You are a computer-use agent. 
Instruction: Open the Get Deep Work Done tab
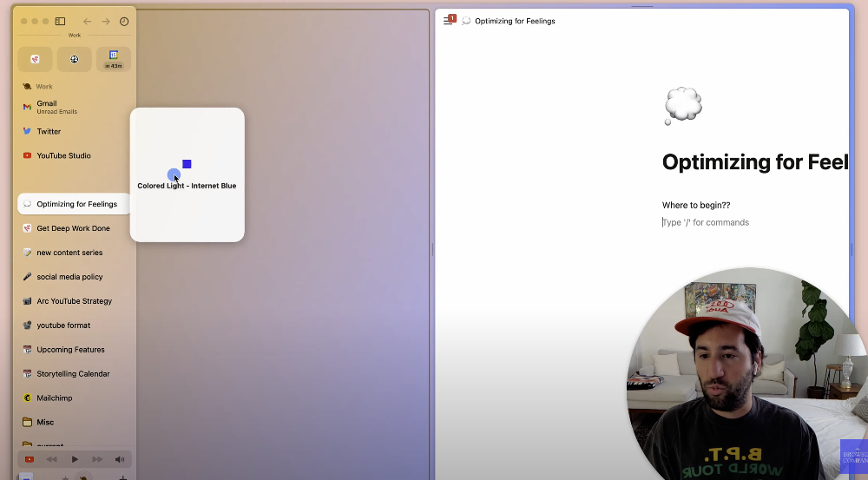(74, 228)
